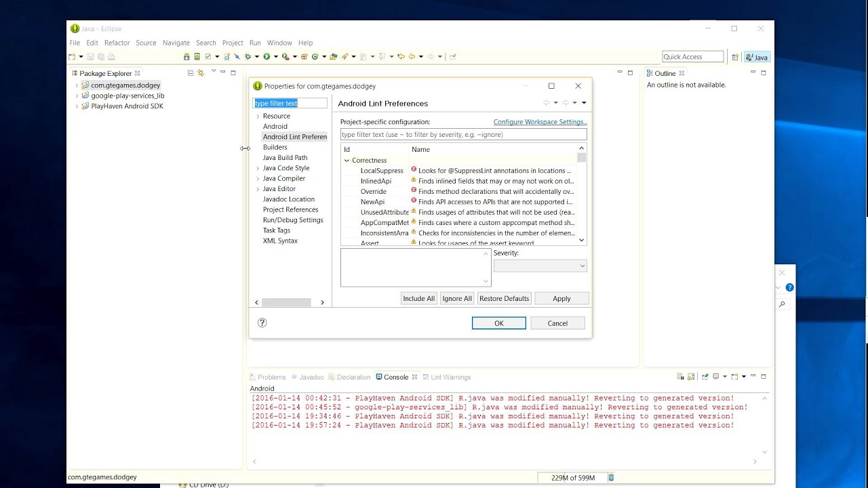Click the Clear Console icon
Screen dimensions: 868x488
click(x=680, y=377)
